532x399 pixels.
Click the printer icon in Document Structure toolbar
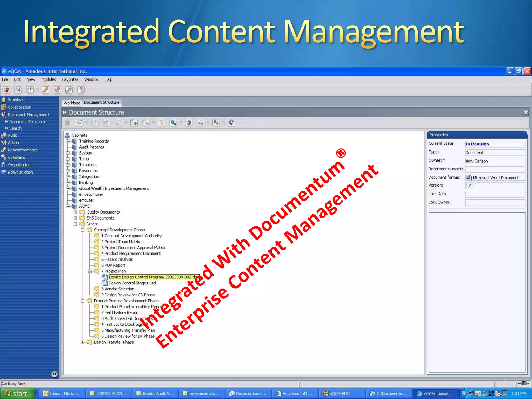200,123
